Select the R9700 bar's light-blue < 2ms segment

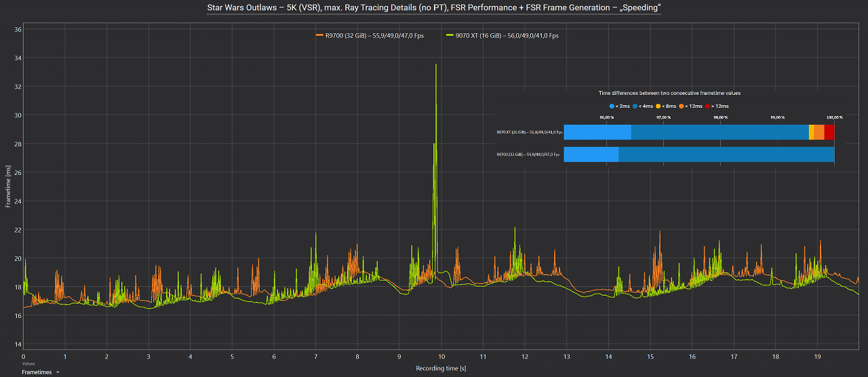tap(591, 155)
